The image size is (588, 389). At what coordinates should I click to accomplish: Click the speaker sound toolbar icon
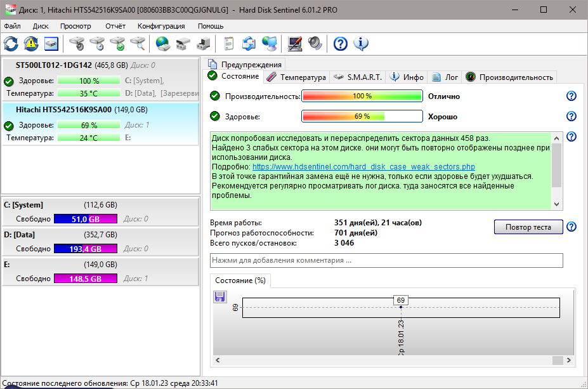pos(315,44)
